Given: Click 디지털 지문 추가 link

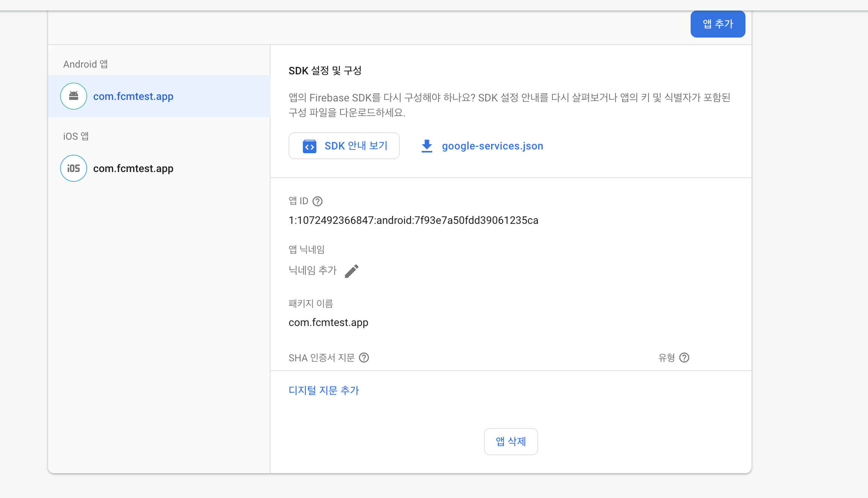Looking at the screenshot, I should [x=324, y=391].
